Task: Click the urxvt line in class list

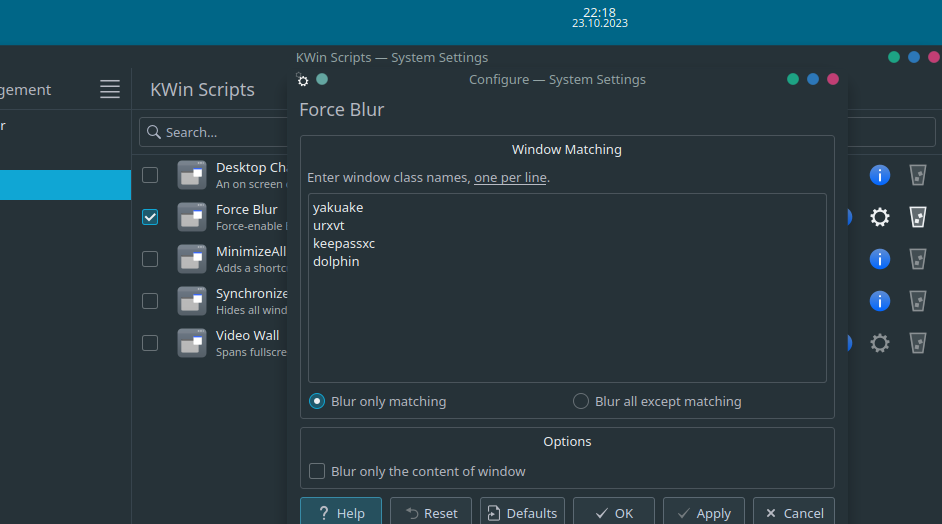Action: [x=329, y=225]
